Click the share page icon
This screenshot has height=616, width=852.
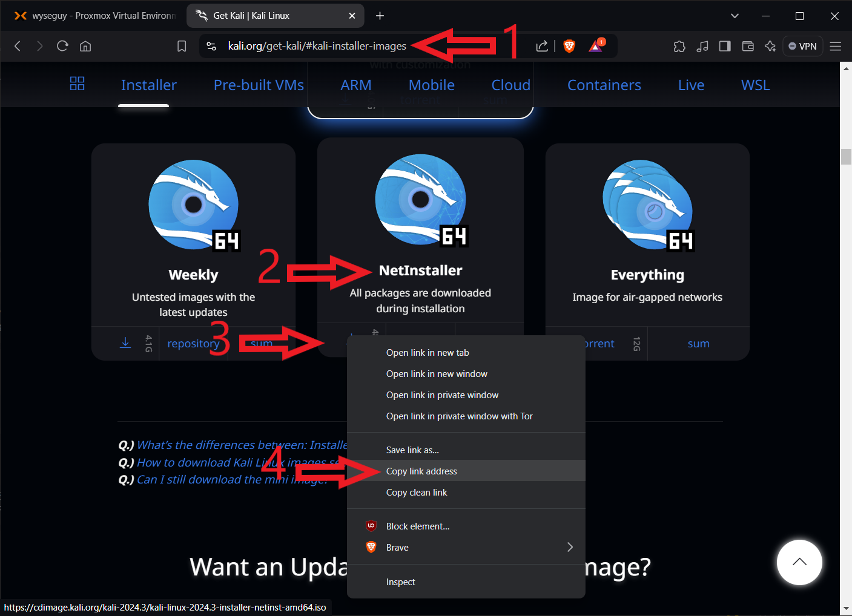(x=542, y=46)
